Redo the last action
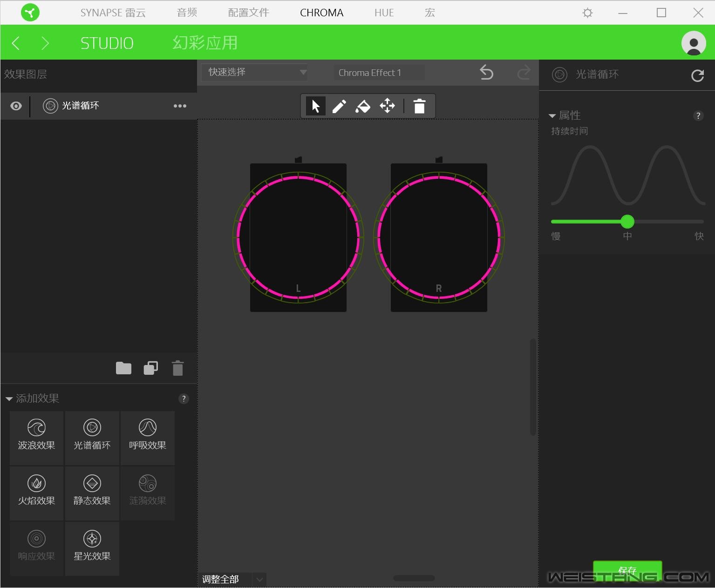The height and width of the screenshot is (588, 715). tap(524, 73)
